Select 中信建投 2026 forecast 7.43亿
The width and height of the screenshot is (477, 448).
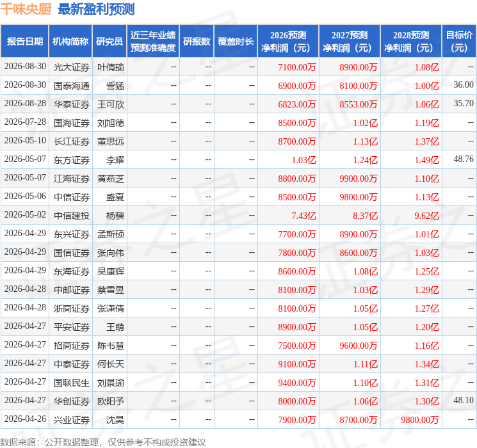coord(303,216)
